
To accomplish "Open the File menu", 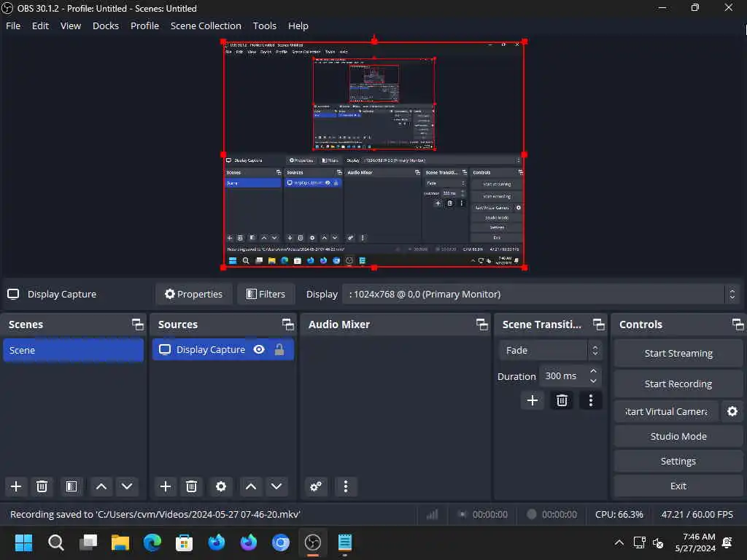I will [13, 26].
